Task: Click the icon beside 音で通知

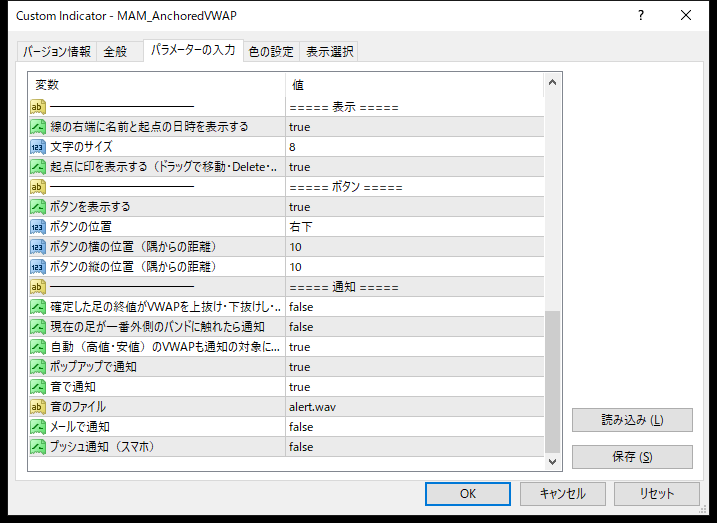Action: 38,387
